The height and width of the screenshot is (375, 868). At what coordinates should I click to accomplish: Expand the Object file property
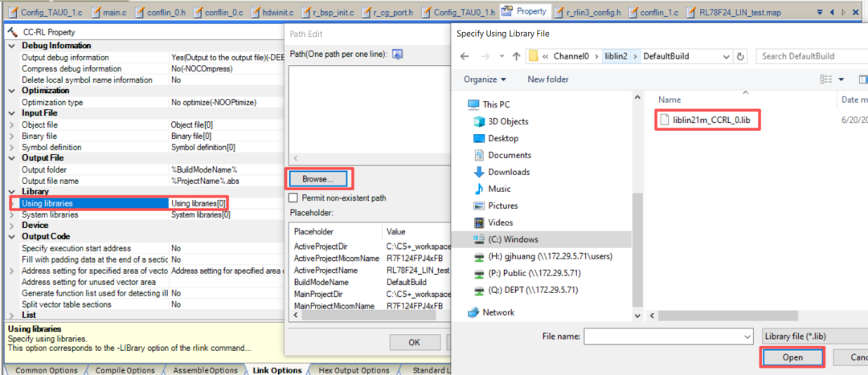pyautogui.click(x=11, y=125)
